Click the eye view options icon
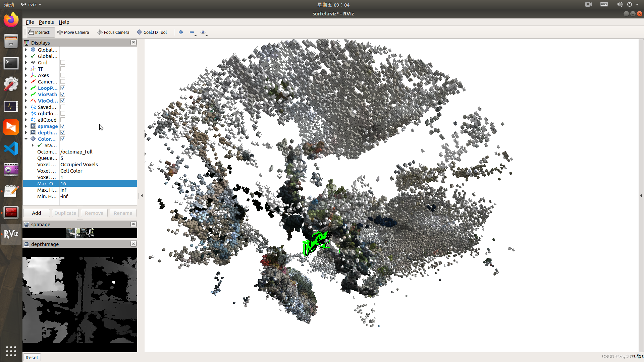This screenshot has width=644, height=362. [x=203, y=32]
